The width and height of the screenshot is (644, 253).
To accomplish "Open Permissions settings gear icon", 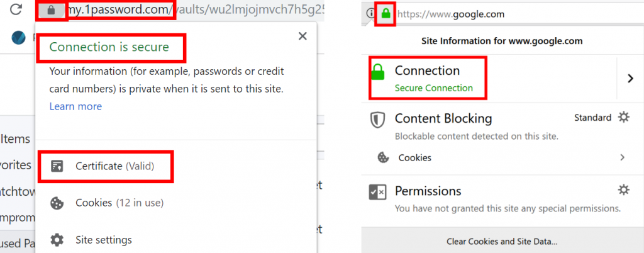I will coord(623,190).
